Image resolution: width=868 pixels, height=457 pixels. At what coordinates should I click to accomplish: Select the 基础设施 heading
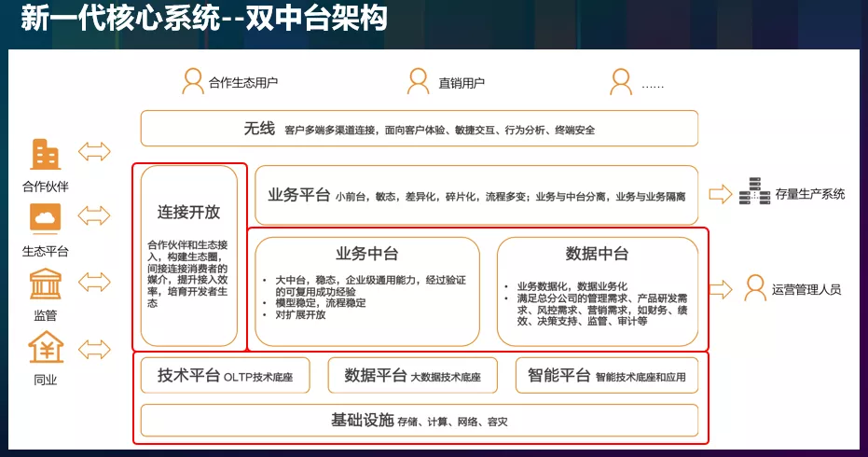coord(362,420)
